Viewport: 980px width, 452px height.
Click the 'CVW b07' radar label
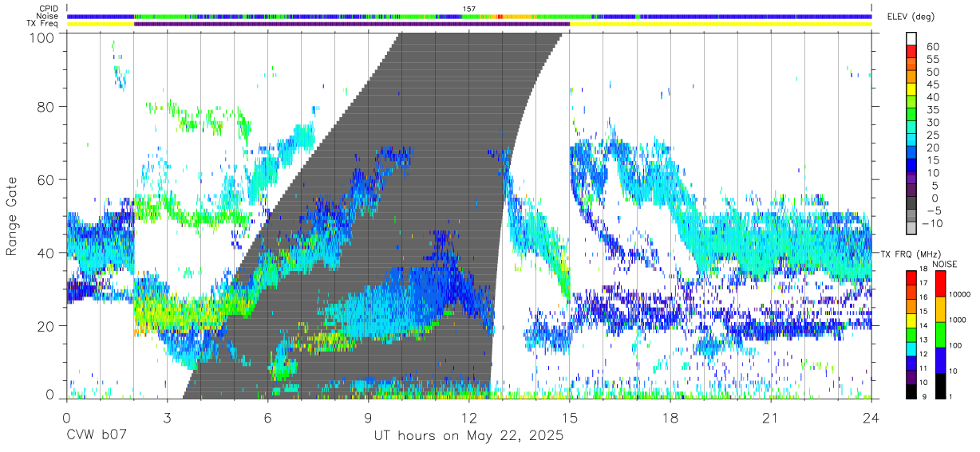point(95,436)
